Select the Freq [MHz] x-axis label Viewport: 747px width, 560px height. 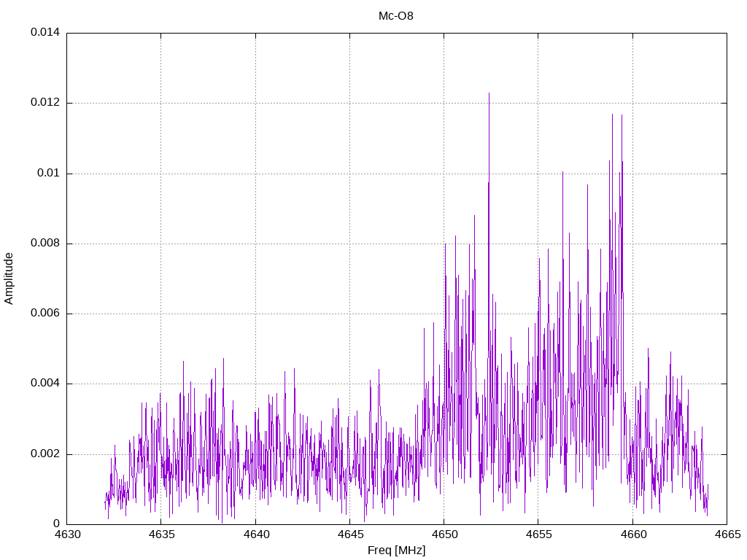point(396,551)
